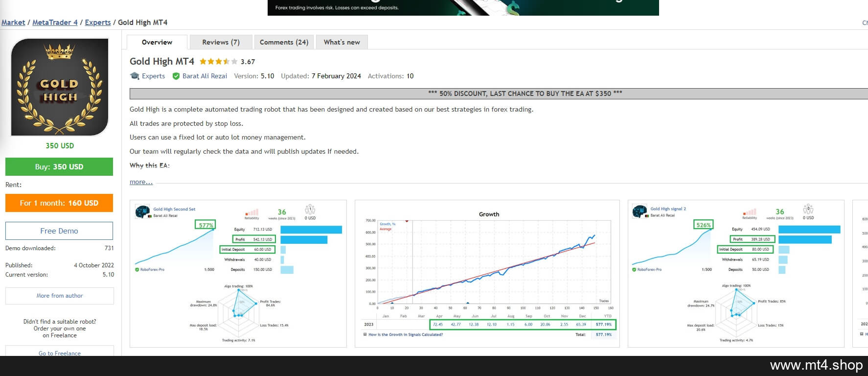Click the Activations: 10 text
This screenshot has height=376, width=868.
[390, 76]
